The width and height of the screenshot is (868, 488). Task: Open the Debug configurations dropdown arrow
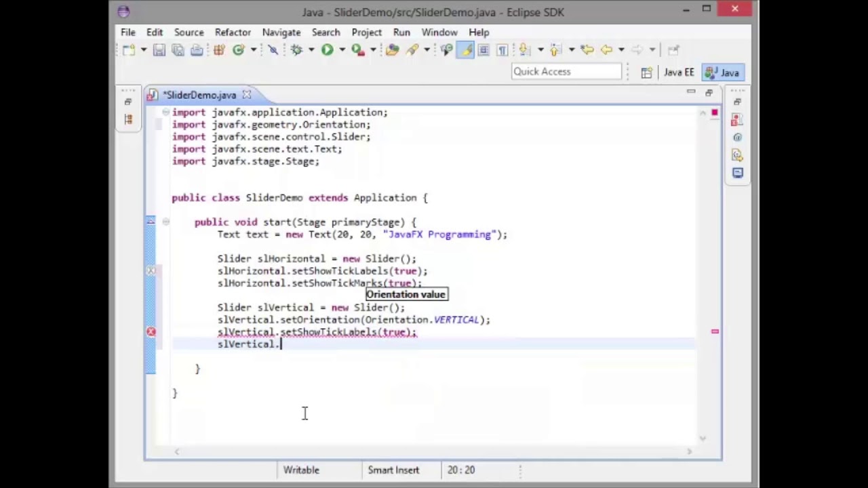tap(311, 49)
